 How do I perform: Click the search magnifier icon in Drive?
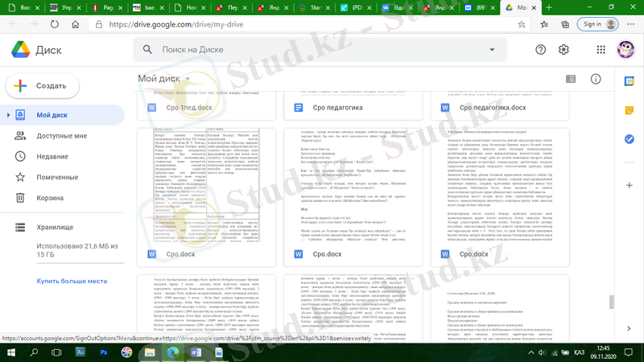[147, 50]
